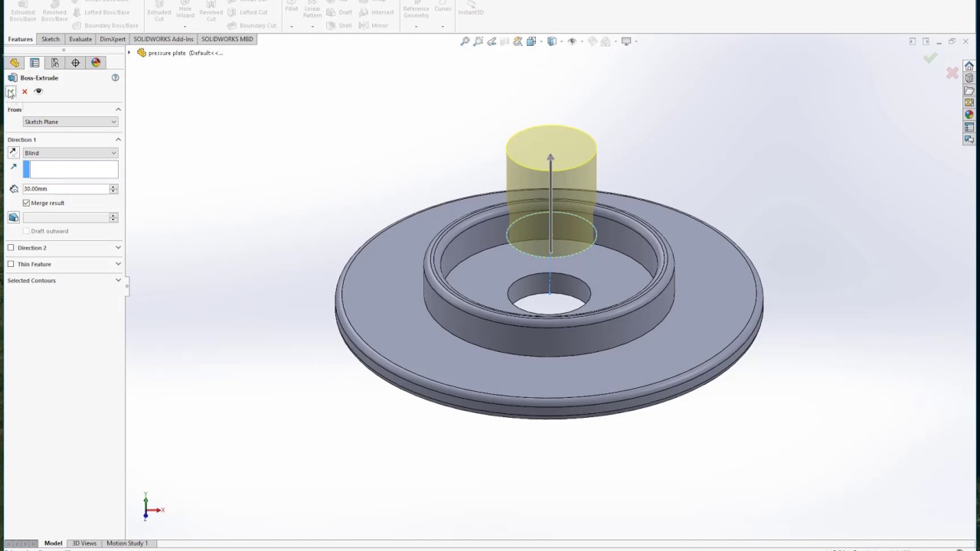The width and height of the screenshot is (980, 551).
Task: Toggle the Merge result checkbox
Action: (27, 203)
